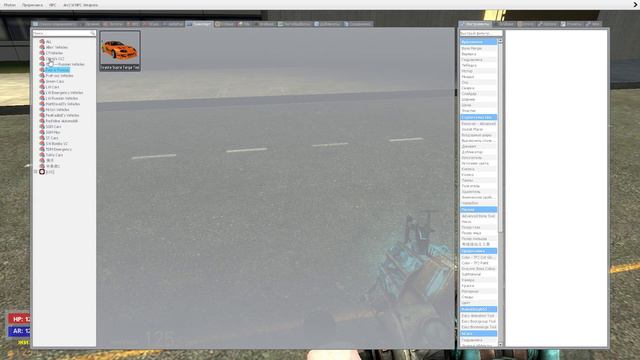
Task: Select the 'Advanced Bone Tool' entry
Action: click(478, 216)
